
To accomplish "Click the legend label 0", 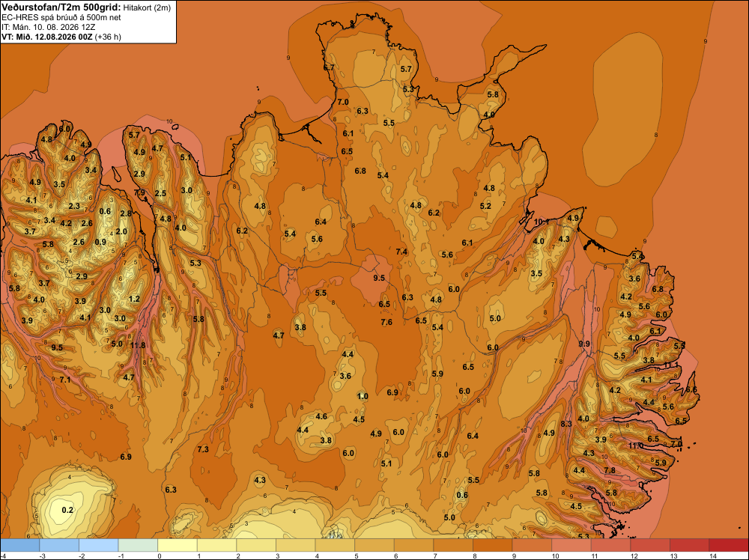I will (159, 556).
